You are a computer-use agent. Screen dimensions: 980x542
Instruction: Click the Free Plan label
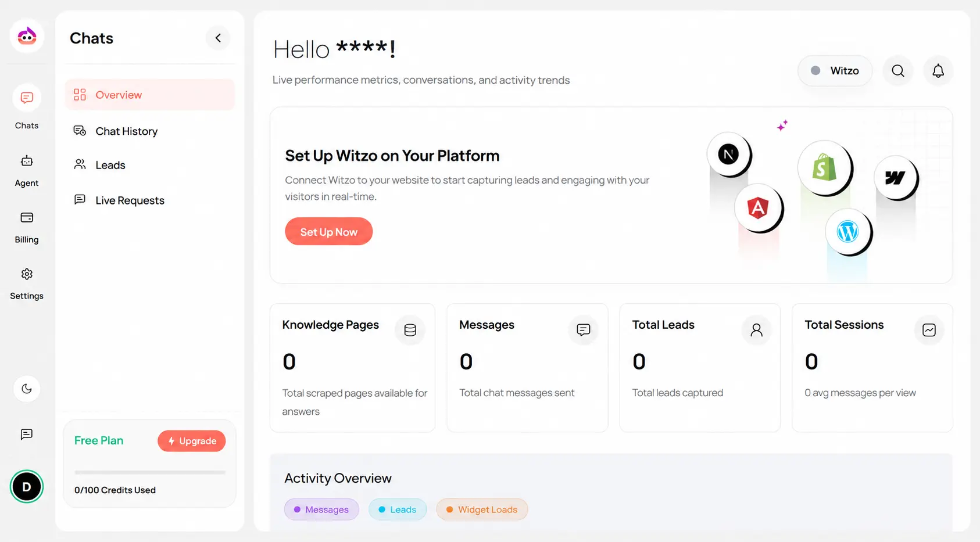[x=99, y=440]
